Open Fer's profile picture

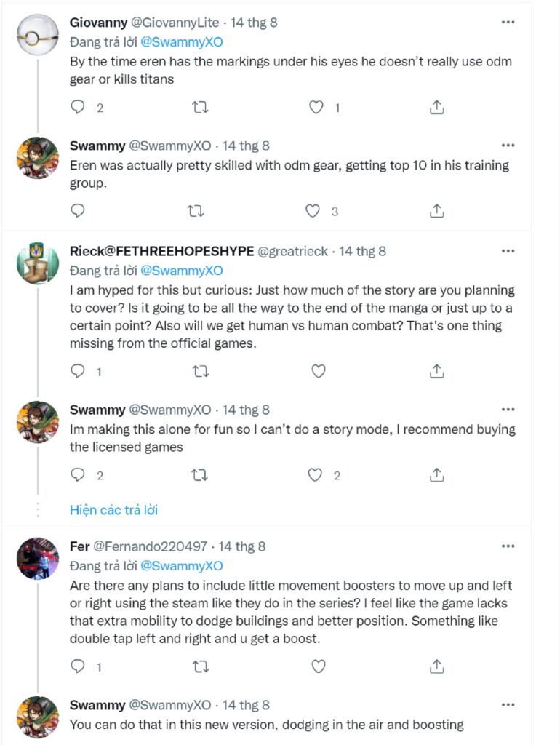click(x=38, y=559)
